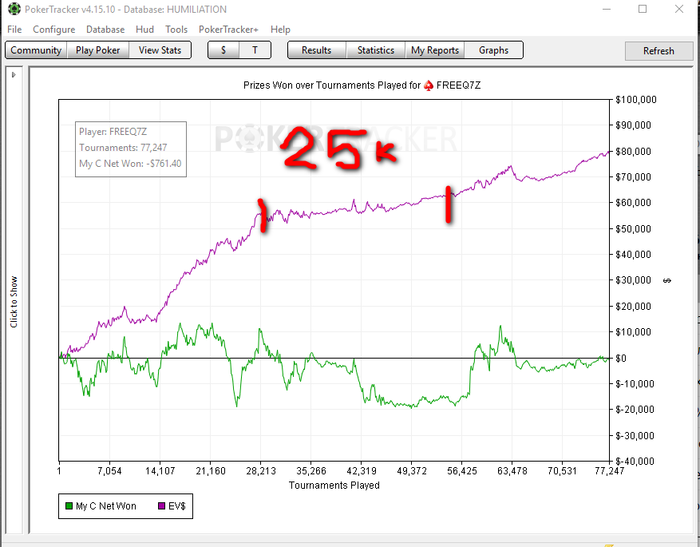Open the Results tab
The width and height of the screenshot is (700, 547).
(x=317, y=50)
